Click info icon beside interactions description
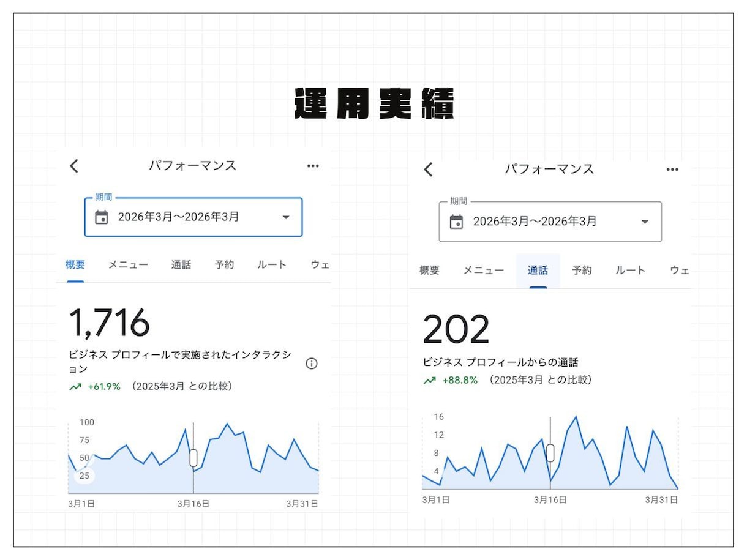The height and width of the screenshot is (560, 747). 311,364
